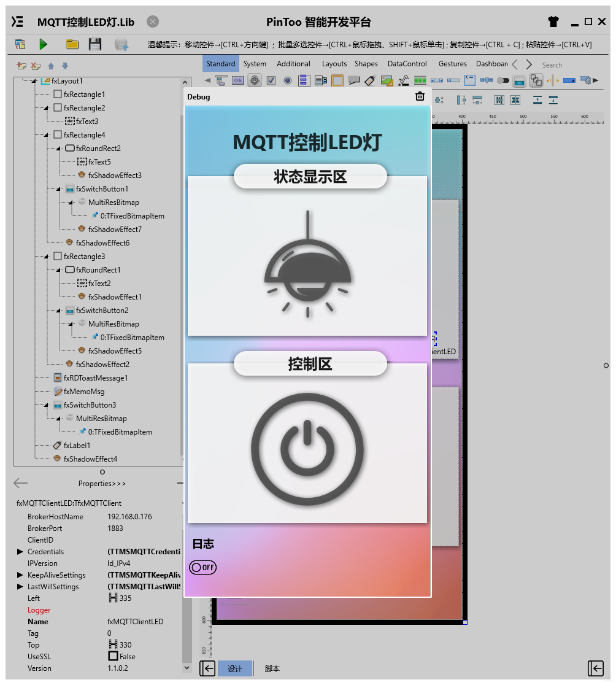Screen dimensions: 616x685
Task: Show previous palette tabs with left chevron
Action: [515, 64]
